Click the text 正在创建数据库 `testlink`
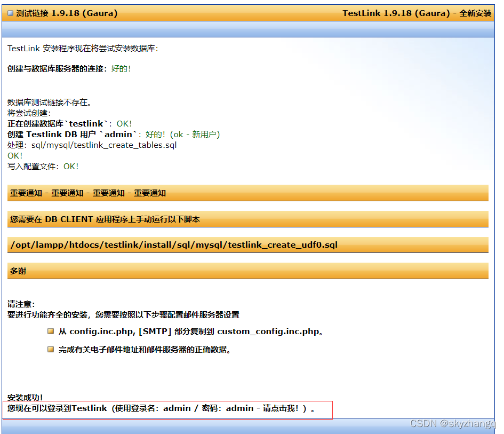 click(58, 123)
